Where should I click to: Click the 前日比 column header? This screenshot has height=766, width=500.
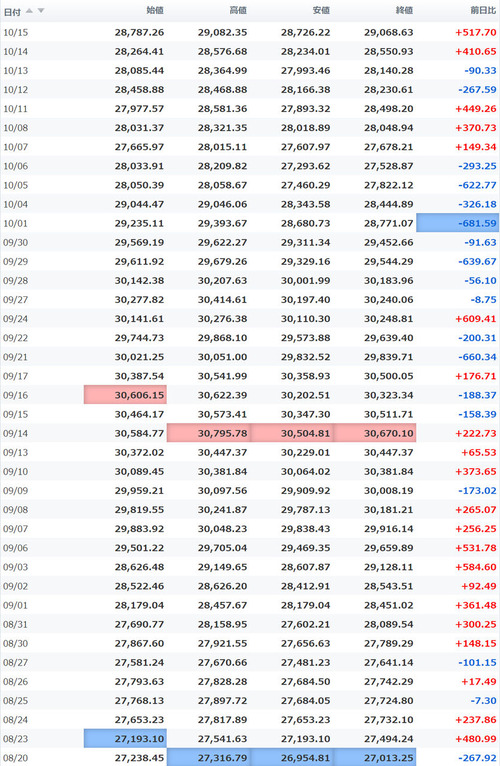(x=483, y=10)
